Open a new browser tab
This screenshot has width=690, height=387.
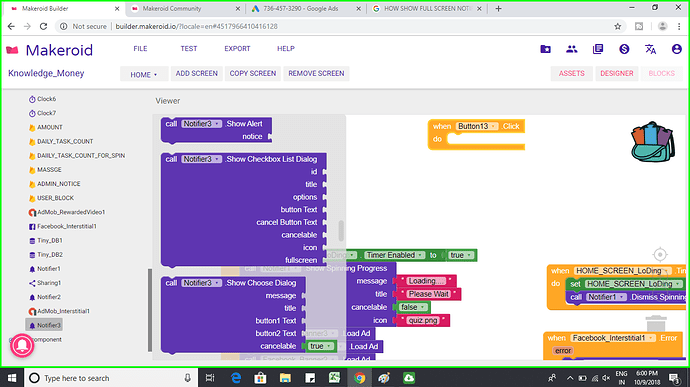(498, 8)
